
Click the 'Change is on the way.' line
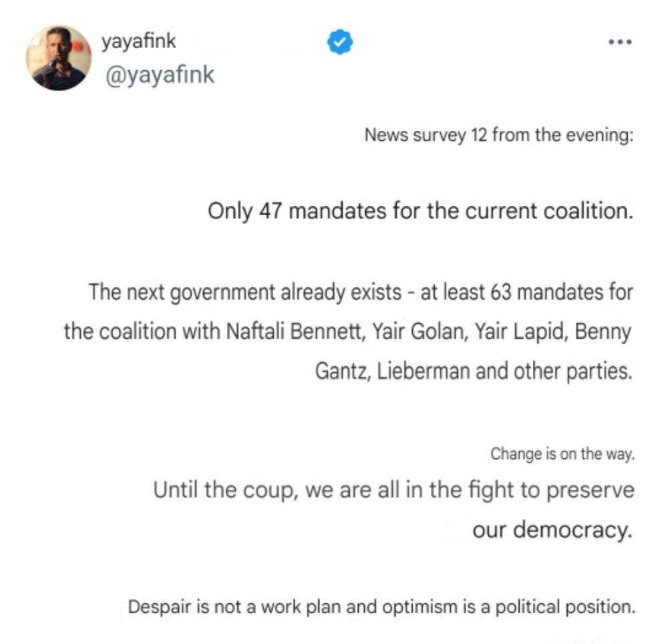(x=562, y=454)
